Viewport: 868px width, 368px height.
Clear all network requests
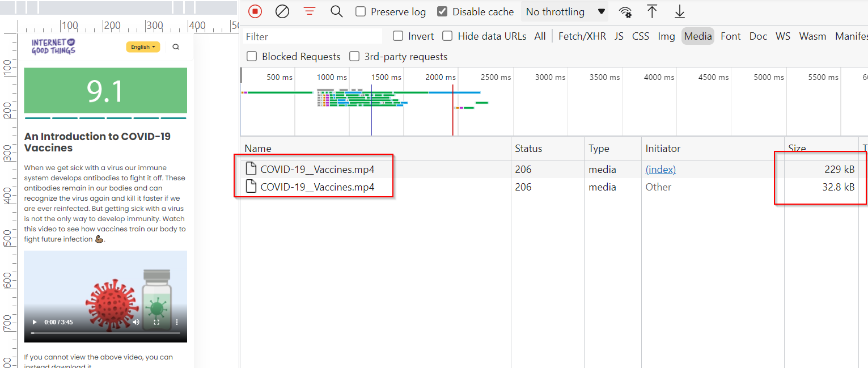(x=282, y=11)
